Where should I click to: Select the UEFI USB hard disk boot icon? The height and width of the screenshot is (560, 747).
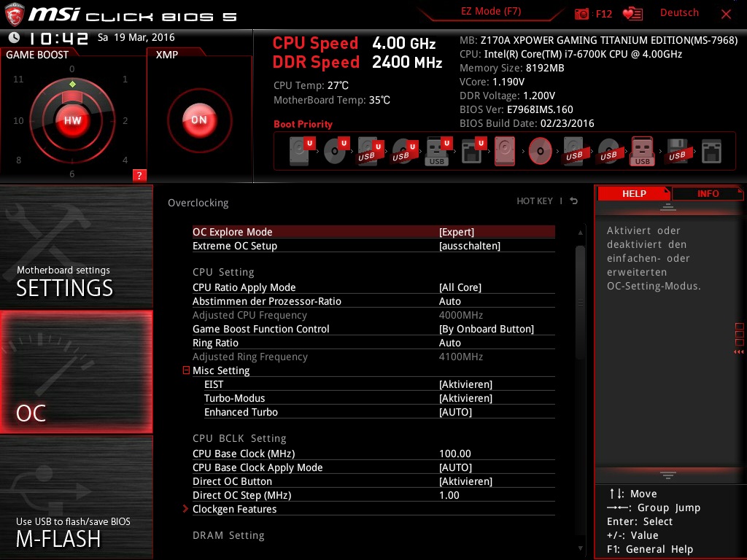pyautogui.click(x=371, y=152)
